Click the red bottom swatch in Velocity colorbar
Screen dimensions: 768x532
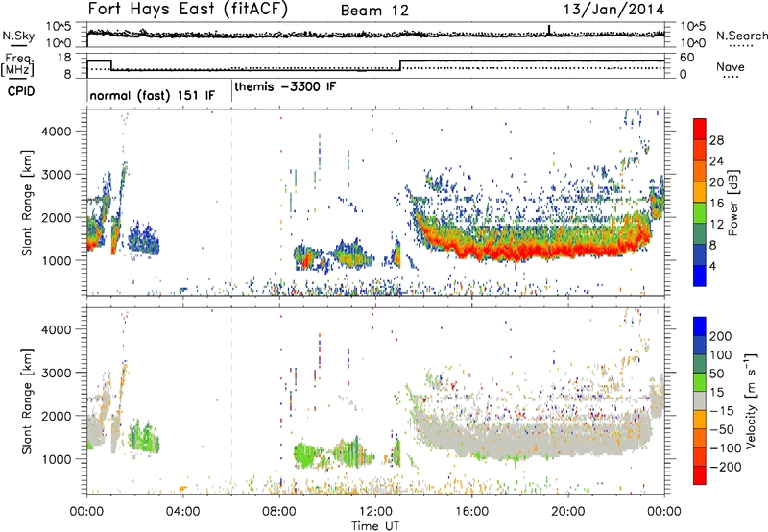coord(700,475)
